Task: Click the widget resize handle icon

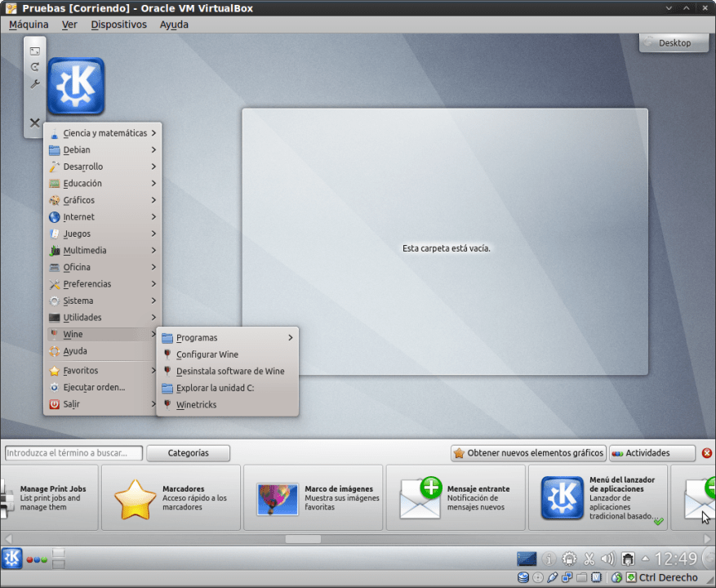Action: 35,51
